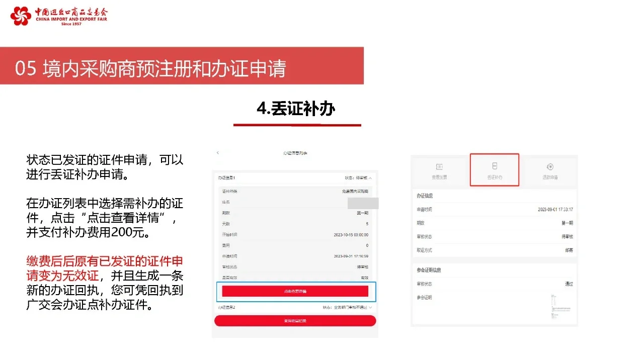Click the China Import and Export Fair logo
Image resolution: width=644 pixels, height=362 pixels.
pyautogui.click(x=57, y=17)
